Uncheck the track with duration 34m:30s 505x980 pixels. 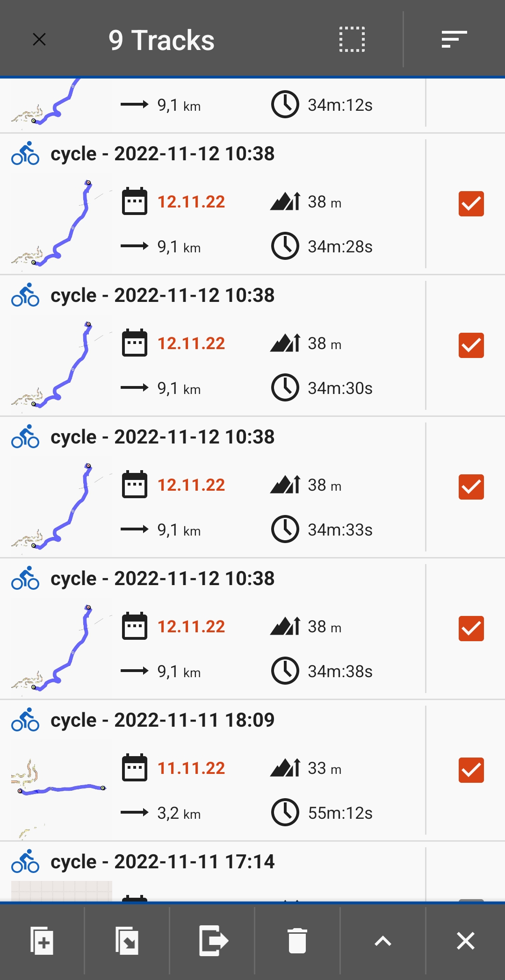coord(471,345)
